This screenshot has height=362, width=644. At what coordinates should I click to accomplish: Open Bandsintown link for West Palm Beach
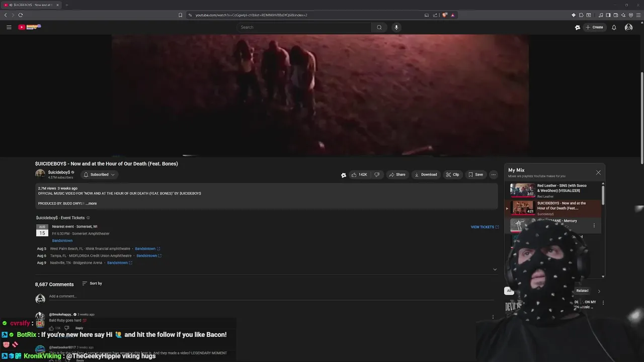pyautogui.click(x=147, y=249)
